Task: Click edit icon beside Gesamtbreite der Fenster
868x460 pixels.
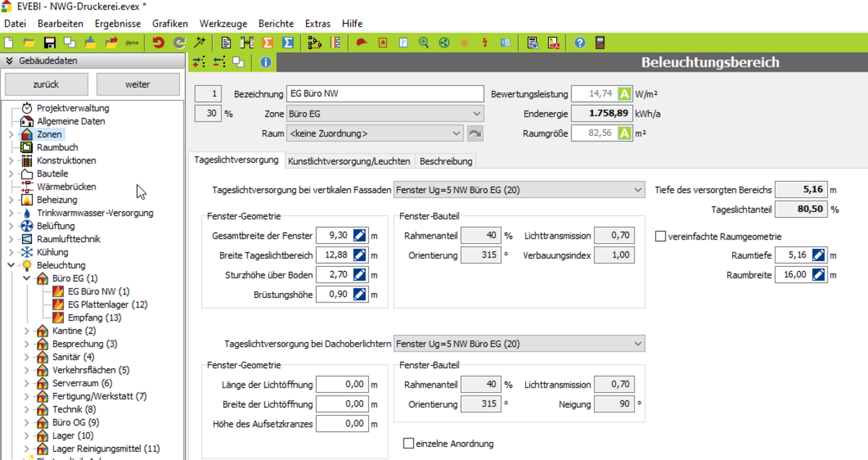Action: (x=361, y=236)
